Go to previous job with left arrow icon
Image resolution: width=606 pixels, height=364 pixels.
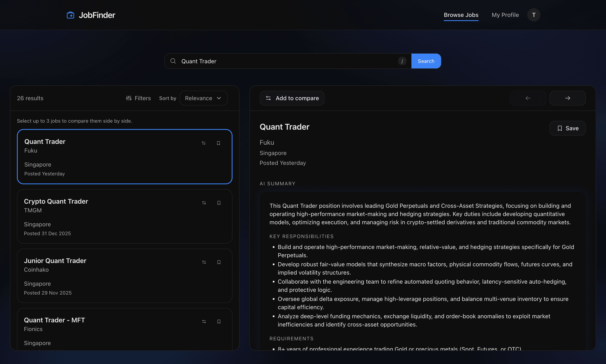pos(528,98)
